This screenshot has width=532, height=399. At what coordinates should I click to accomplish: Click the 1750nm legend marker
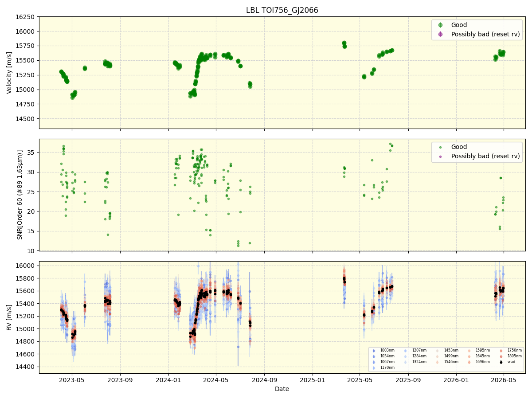(x=501, y=351)
